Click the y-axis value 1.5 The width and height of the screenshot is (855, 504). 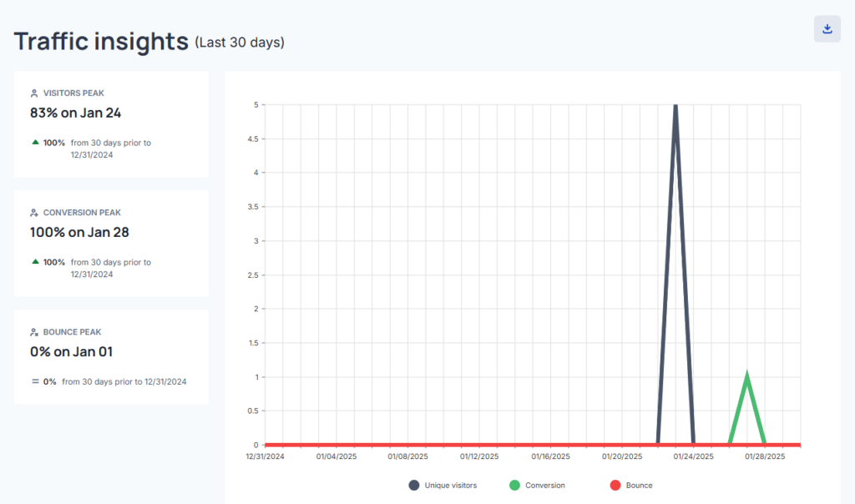pyautogui.click(x=253, y=343)
